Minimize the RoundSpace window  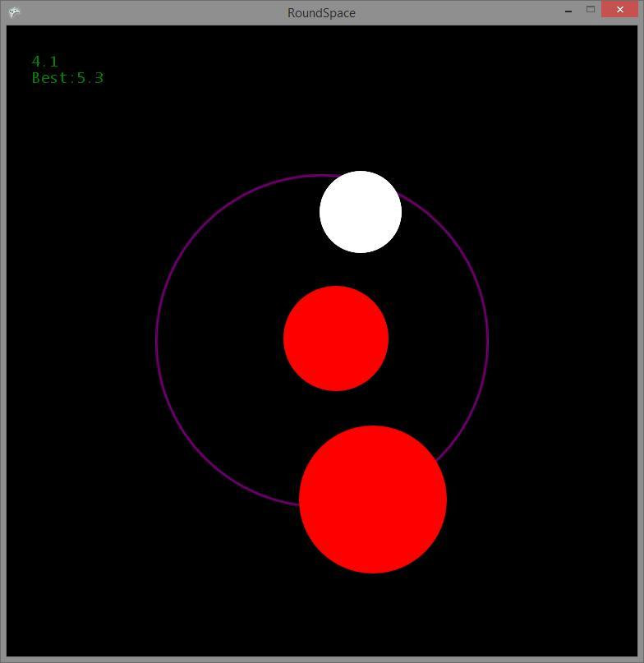point(568,10)
